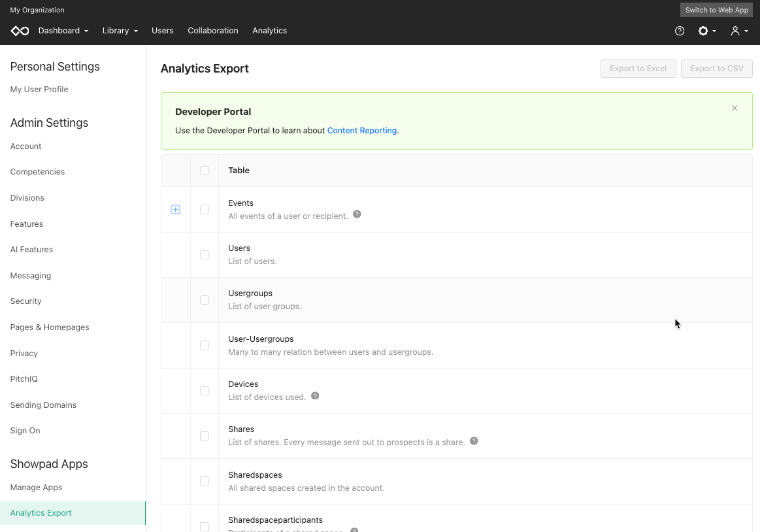Click the help icon beside Events description
760x532 pixels.
tap(357, 214)
